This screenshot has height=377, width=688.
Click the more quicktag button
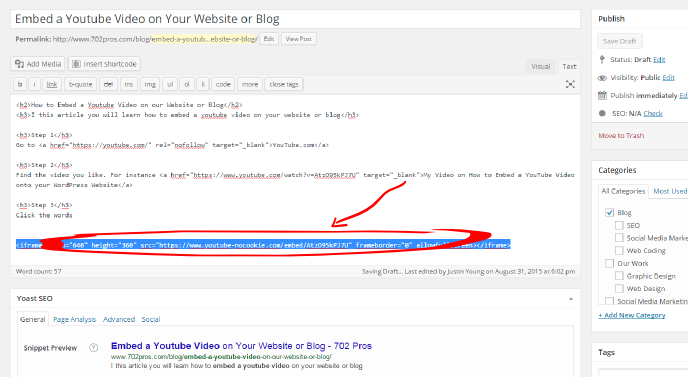(x=250, y=84)
